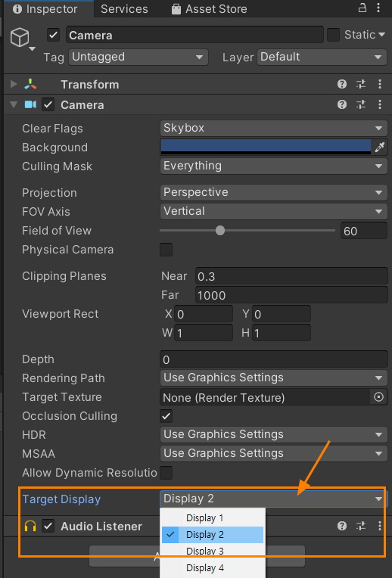Click the Field of View slider handle
This screenshot has height=578, width=392.
(x=220, y=231)
